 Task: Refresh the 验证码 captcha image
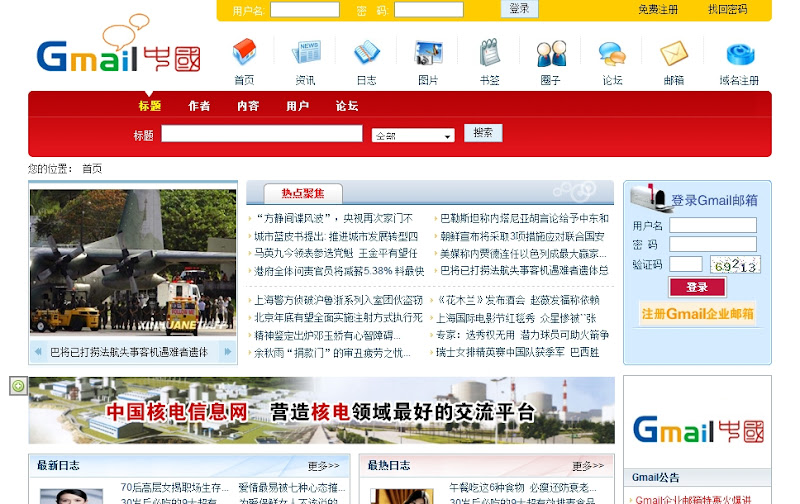(x=735, y=265)
